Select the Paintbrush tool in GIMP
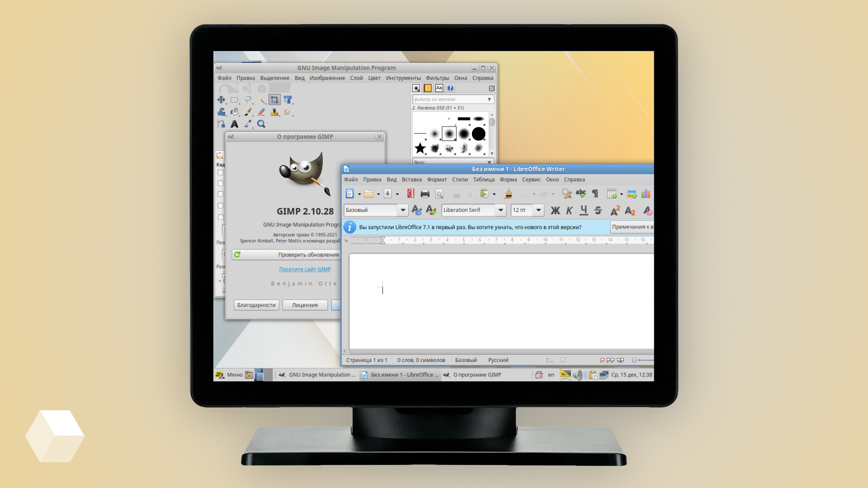This screenshot has height=488, width=868. [x=248, y=112]
